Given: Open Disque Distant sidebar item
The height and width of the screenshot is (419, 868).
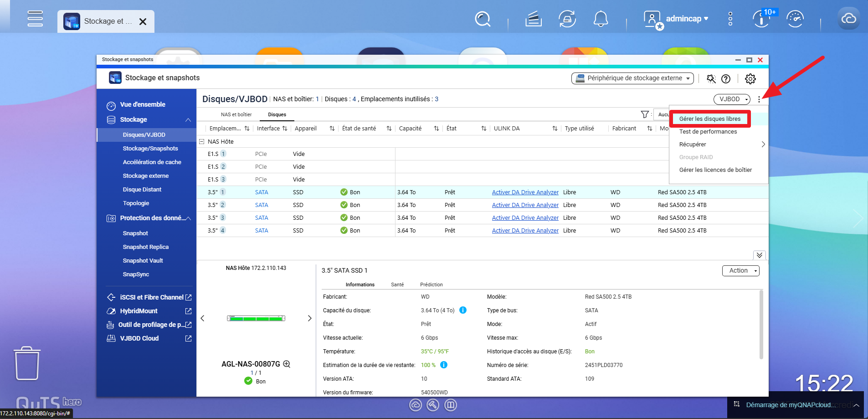Looking at the screenshot, I should tap(142, 190).
